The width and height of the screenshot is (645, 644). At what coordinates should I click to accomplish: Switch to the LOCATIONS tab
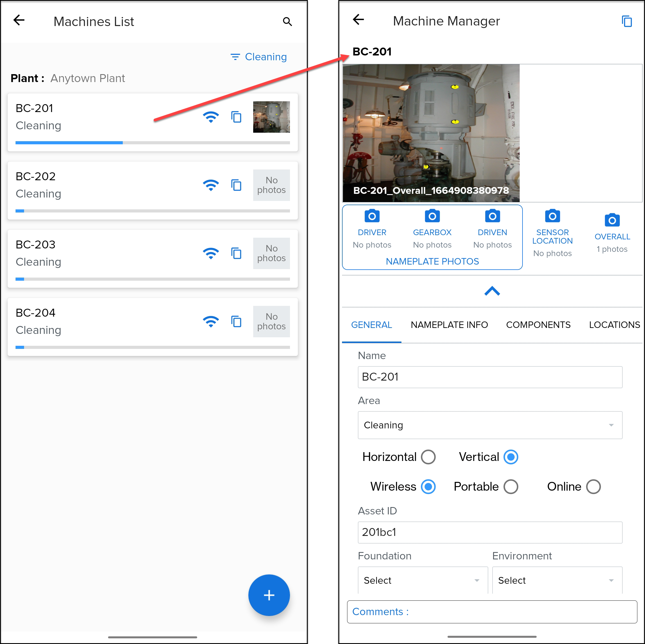click(615, 325)
